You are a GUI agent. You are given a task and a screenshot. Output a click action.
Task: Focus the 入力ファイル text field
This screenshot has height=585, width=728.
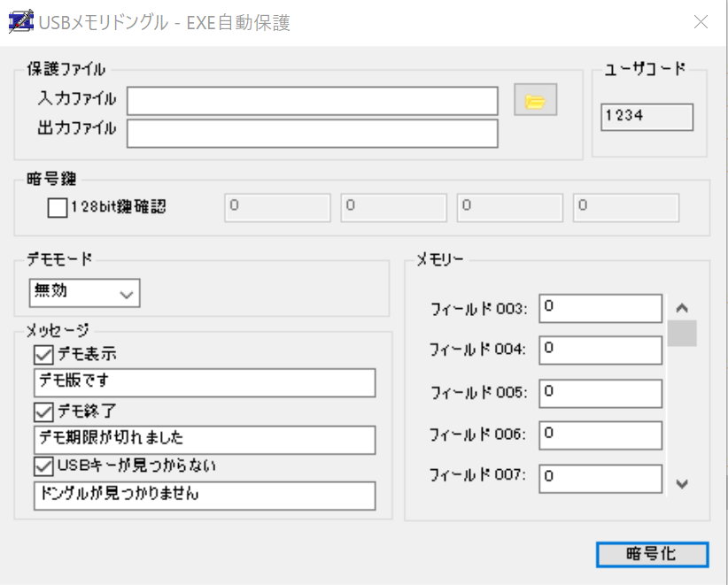(x=313, y=101)
